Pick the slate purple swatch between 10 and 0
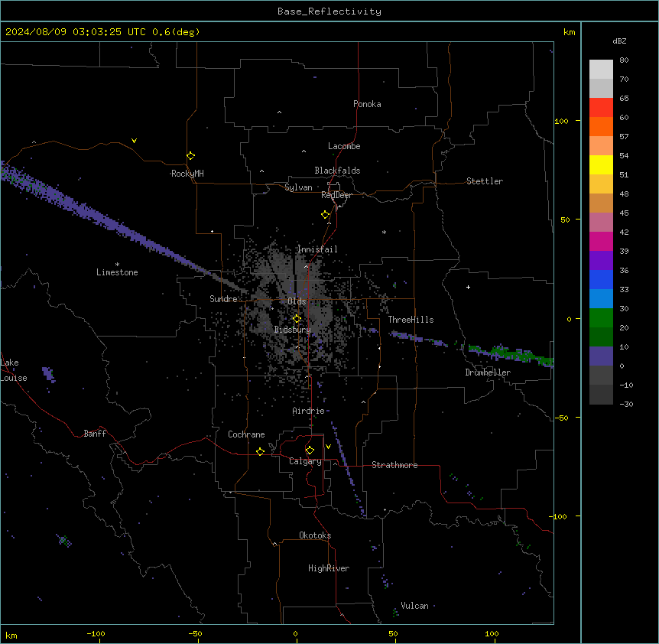Screen dimensions: 659x644 click(601, 356)
